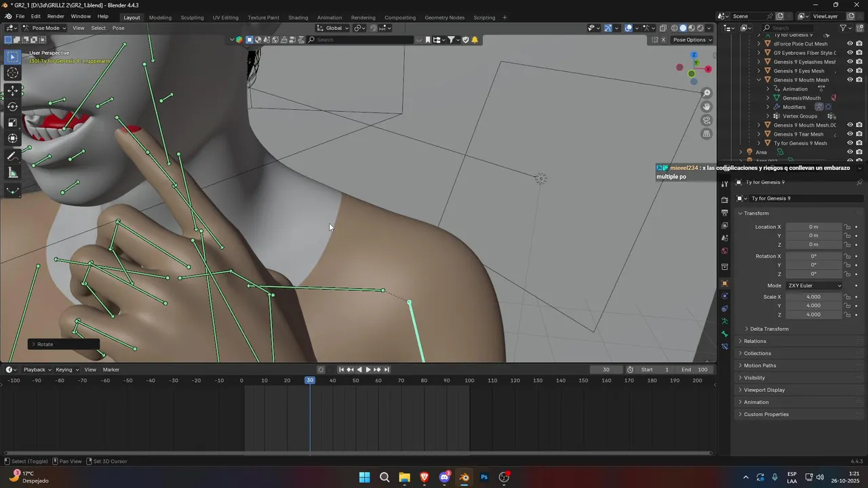Hide dForce Pixie Cut Mesh in viewport
Screen dimensions: 868x488
pos(850,44)
